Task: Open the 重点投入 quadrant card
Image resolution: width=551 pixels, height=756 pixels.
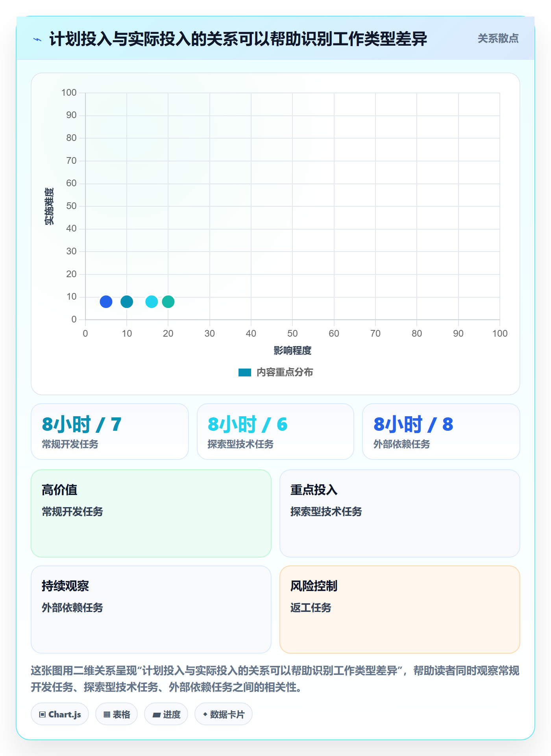Action: pyautogui.click(x=400, y=513)
